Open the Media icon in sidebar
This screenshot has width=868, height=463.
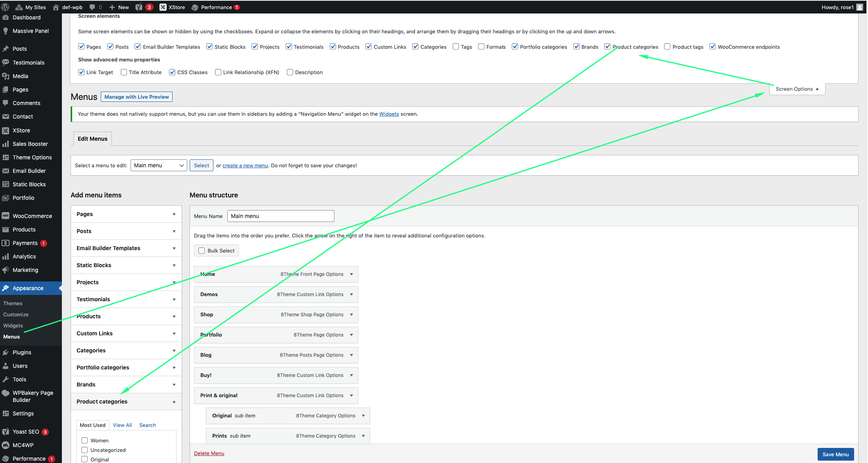[x=6, y=76]
